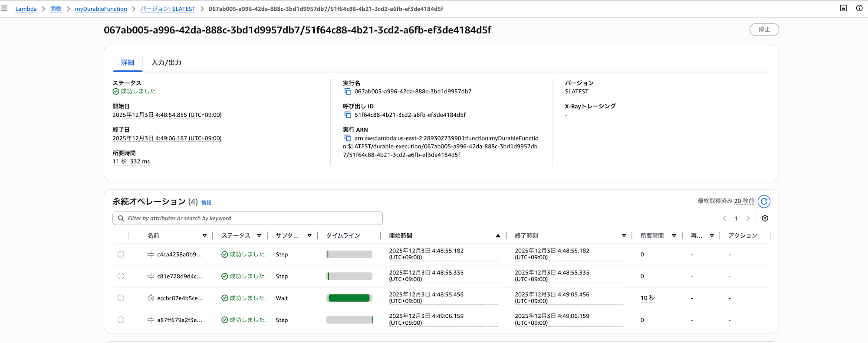Click the wait clock icon beside eccbc87e4b5ce

151,298
